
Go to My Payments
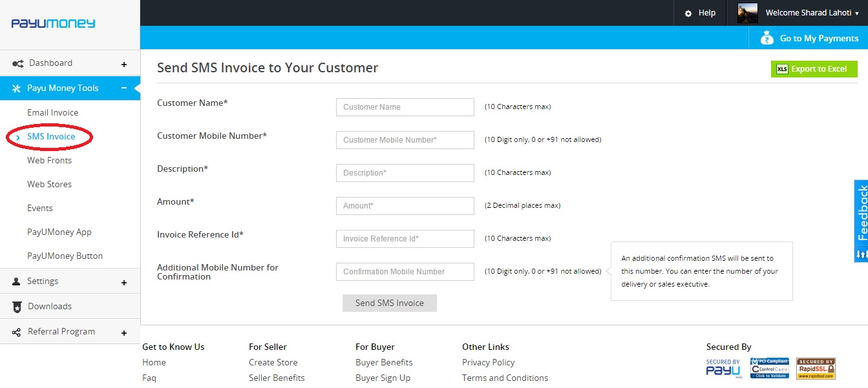point(809,38)
